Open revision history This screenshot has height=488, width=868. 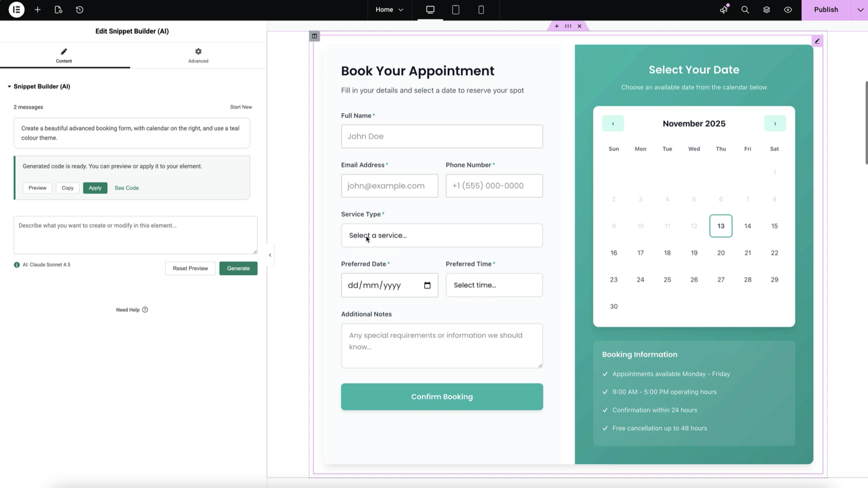click(80, 10)
